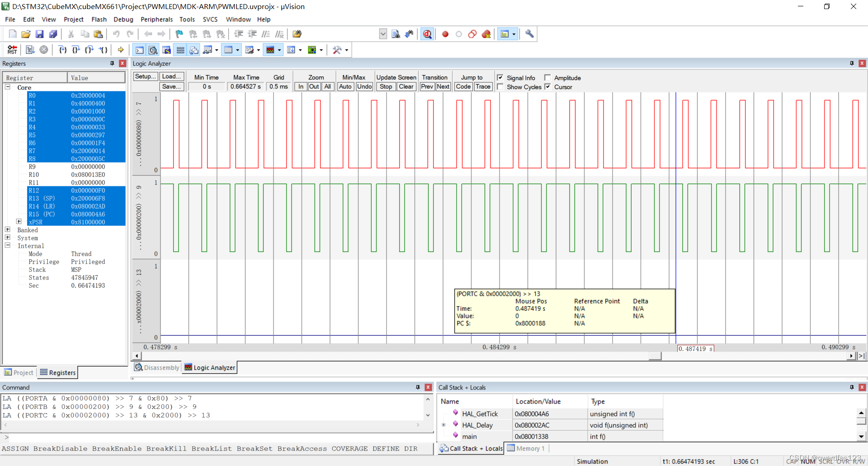Switch to the Project tab
Screen dimensions: 868x466
(x=19, y=372)
